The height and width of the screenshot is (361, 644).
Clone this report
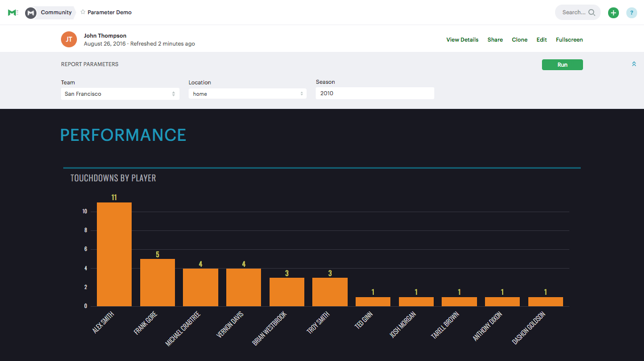click(x=520, y=40)
